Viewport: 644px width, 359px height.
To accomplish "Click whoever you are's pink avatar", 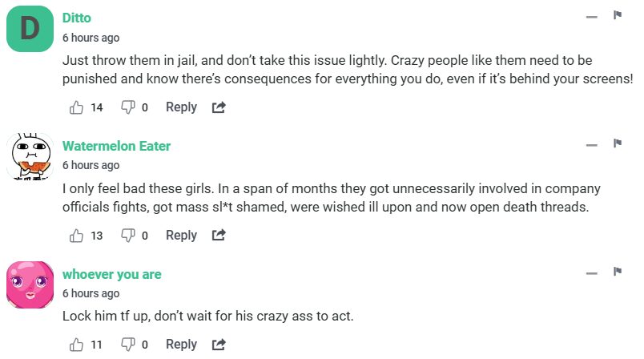I will (x=30, y=285).
